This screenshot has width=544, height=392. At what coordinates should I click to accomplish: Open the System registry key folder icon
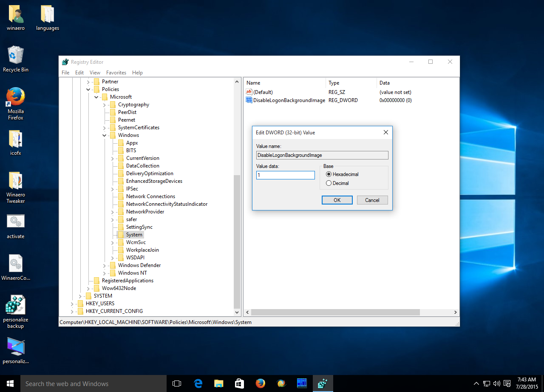(122, 234)
